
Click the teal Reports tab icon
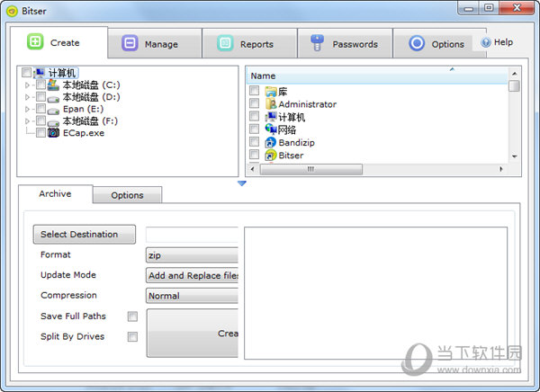tap(225, 43)
